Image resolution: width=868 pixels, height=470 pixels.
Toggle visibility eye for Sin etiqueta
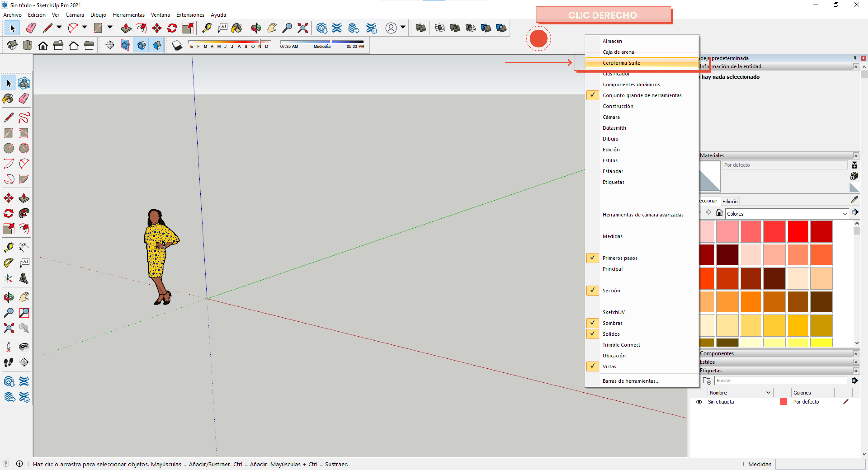click(699, 402)
